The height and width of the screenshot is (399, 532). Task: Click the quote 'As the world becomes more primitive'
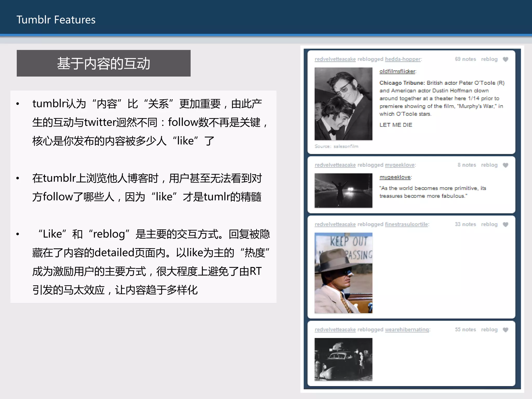point(433,192)
